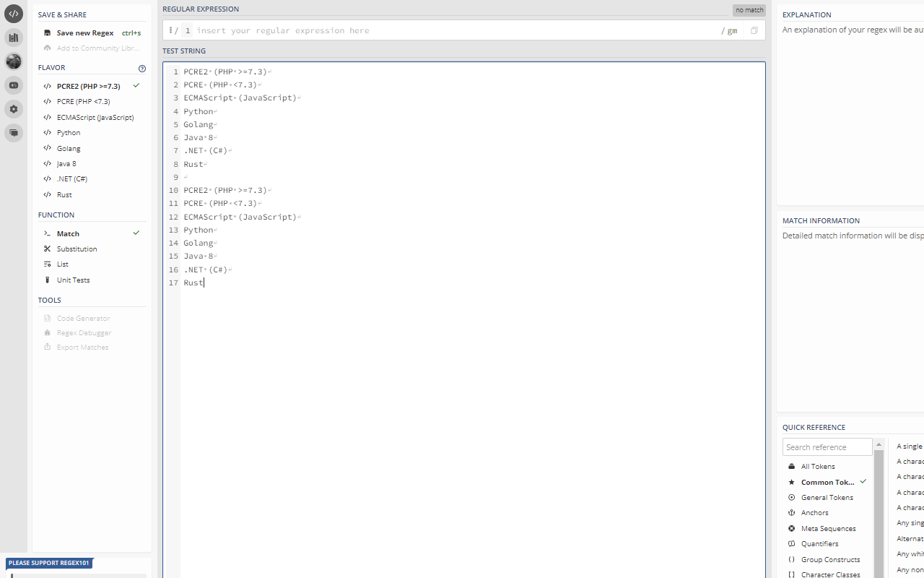Viewport: 924px width, 578px height.
Task: Open the settings gear in the left sidebar
Action: click(x=13, y=109)
